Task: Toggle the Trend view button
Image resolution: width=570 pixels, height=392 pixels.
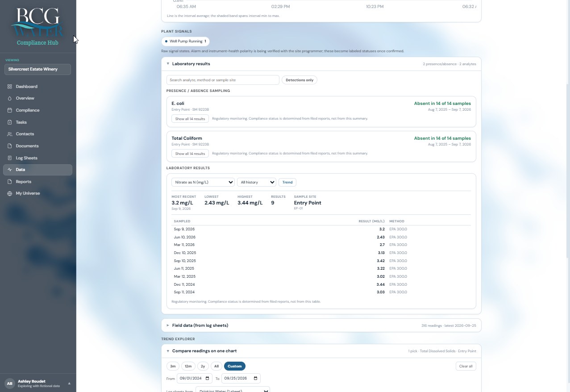Action: point(287,182)
